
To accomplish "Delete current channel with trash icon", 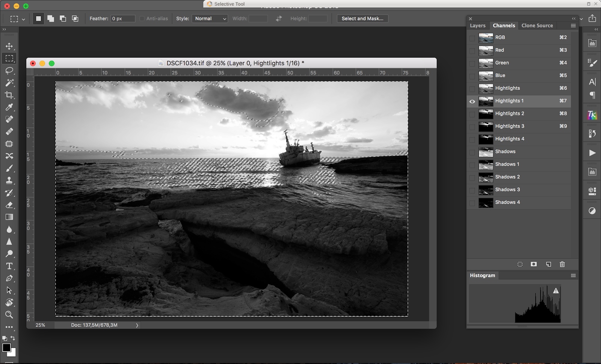I will [x=562, y=264].
